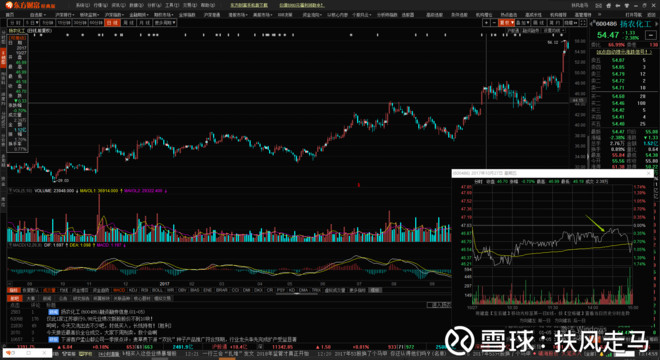
Task: Select the 60分钟 period button
Action: click(x=96, y=22)
